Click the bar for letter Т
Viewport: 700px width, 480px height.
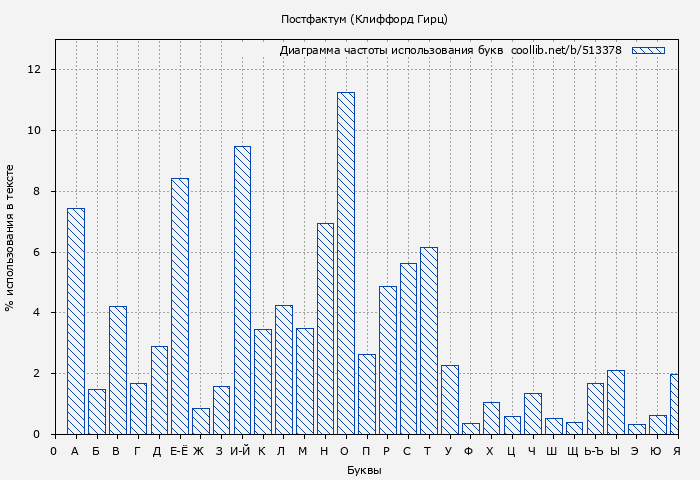click(429, 341)
